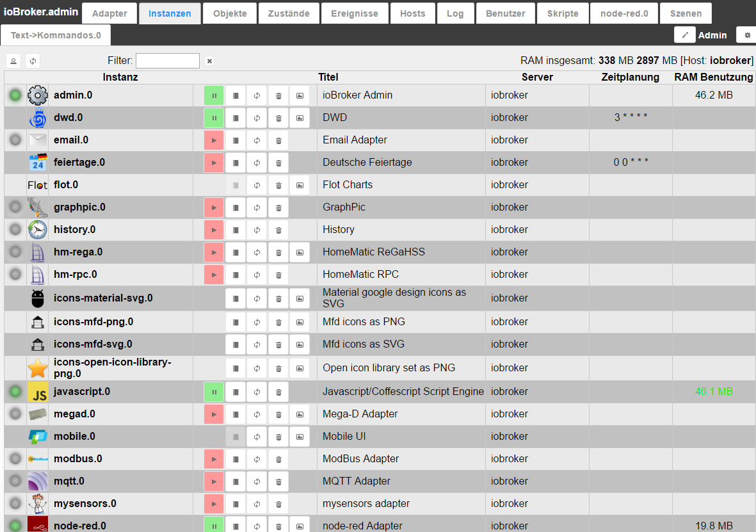Open graphpic.0 configuration button

tap(236, 207)
